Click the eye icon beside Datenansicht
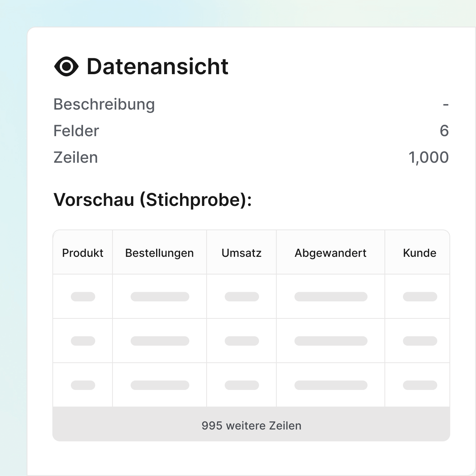This screenshot has height=476, width=476. click(66, 67)
